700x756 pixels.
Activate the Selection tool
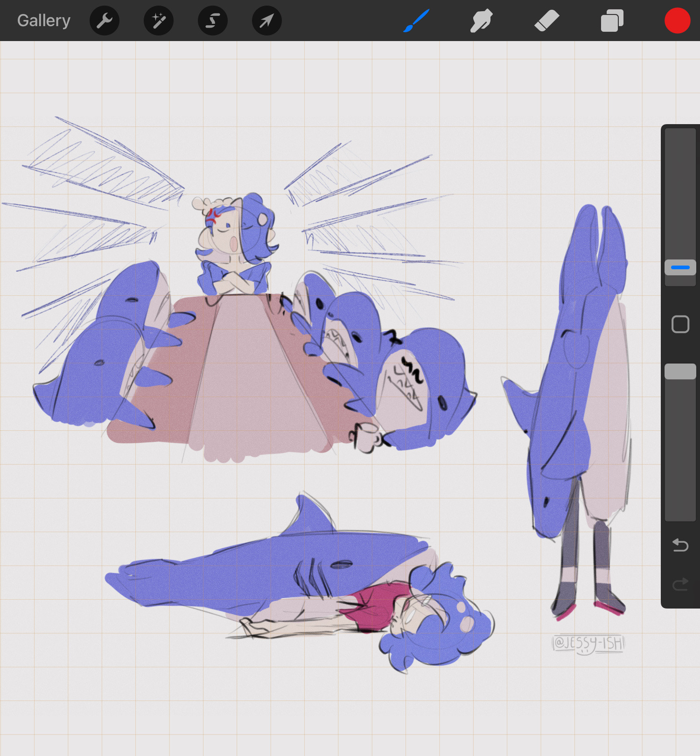(x=213, y=21)
